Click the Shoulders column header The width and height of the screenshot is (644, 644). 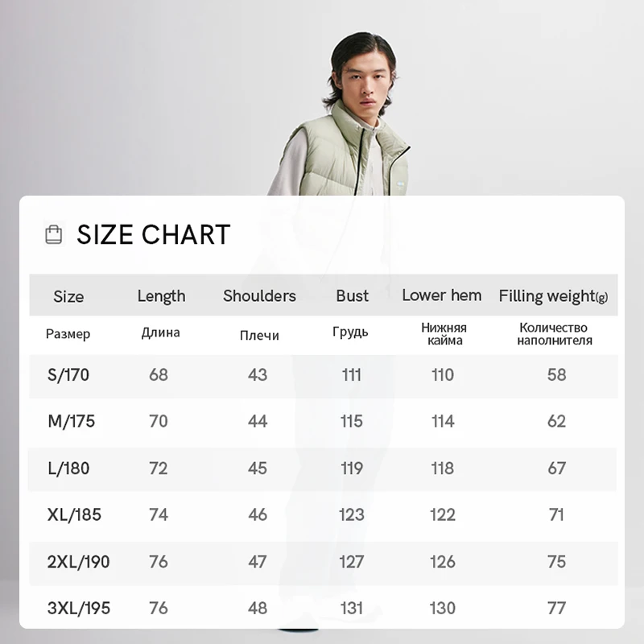coord(259,295)
